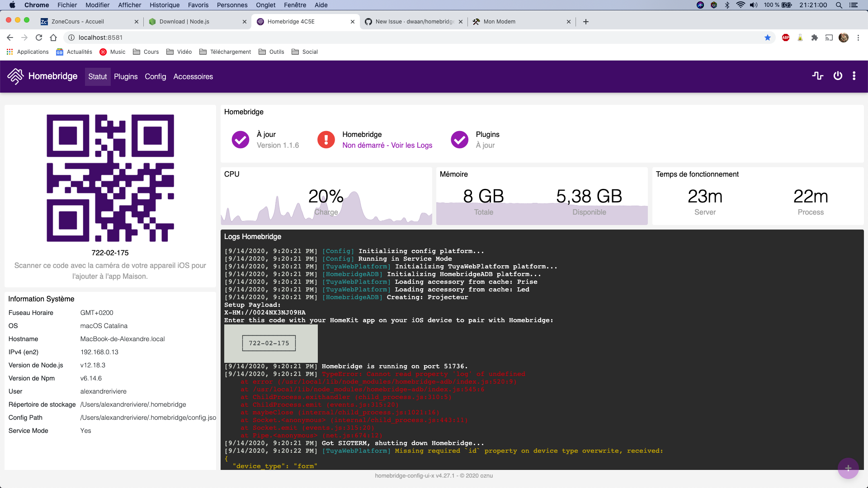Click the Homebridge restart power icon

[x=838, y=76]
